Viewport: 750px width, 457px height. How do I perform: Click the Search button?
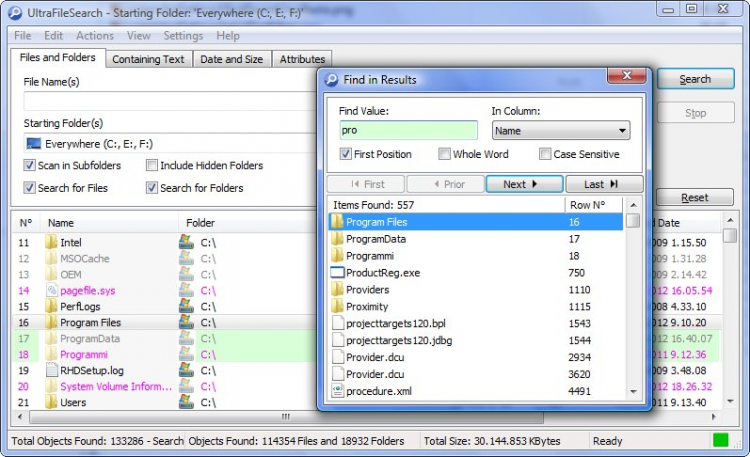coord(695,79)
